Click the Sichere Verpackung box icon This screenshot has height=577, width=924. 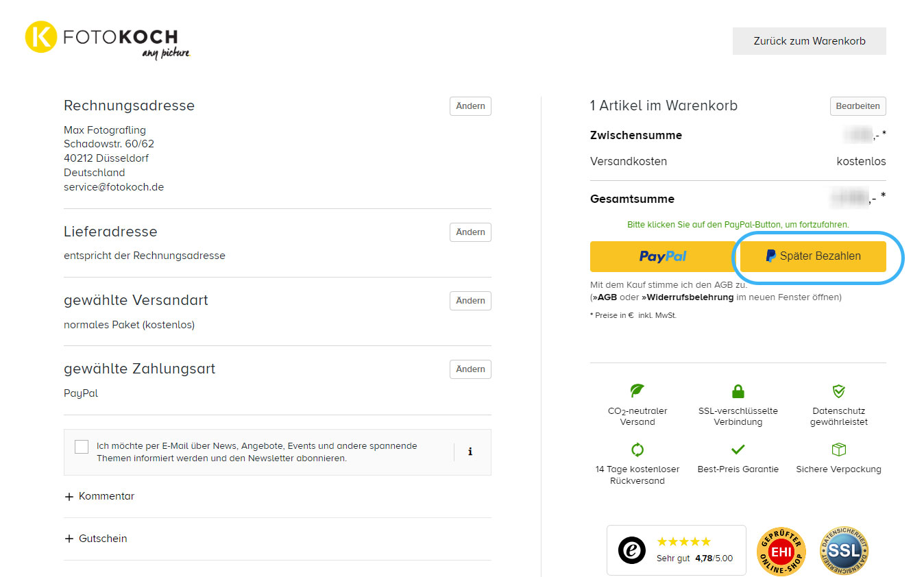[x=838, y=450]
